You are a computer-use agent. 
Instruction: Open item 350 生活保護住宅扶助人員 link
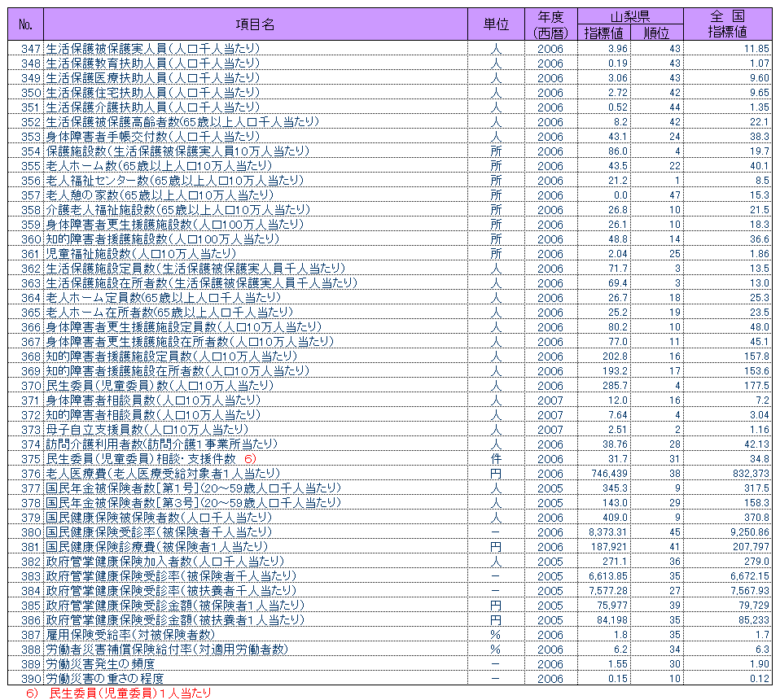tap(153, 93)
